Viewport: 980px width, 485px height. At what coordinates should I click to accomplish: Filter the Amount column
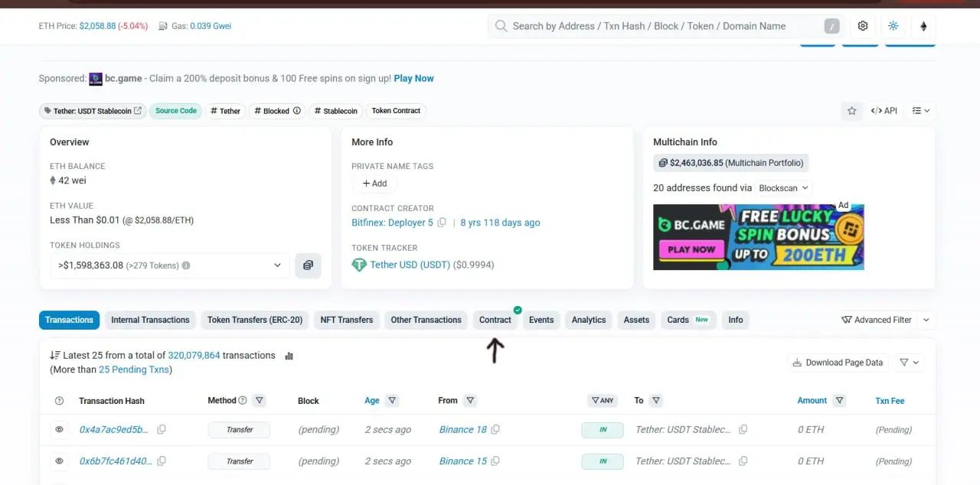(x=839, y=400)
